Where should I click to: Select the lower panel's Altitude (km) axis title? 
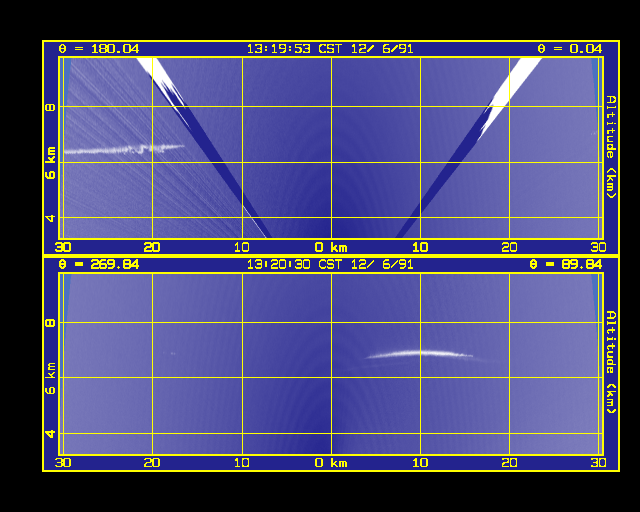point(611,363)
